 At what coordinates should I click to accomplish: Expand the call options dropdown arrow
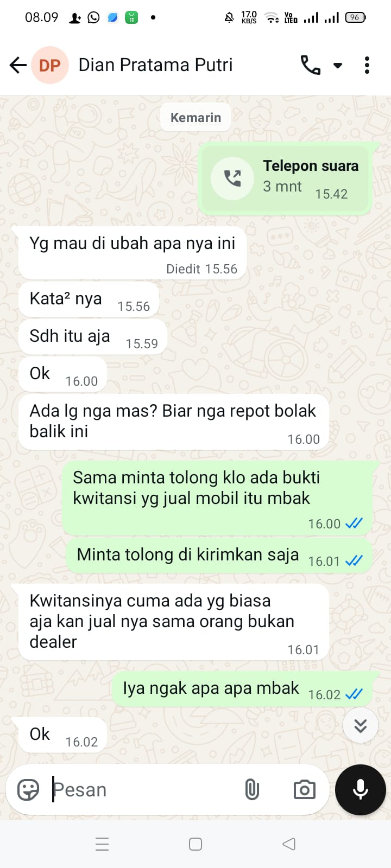pos(338,66)
